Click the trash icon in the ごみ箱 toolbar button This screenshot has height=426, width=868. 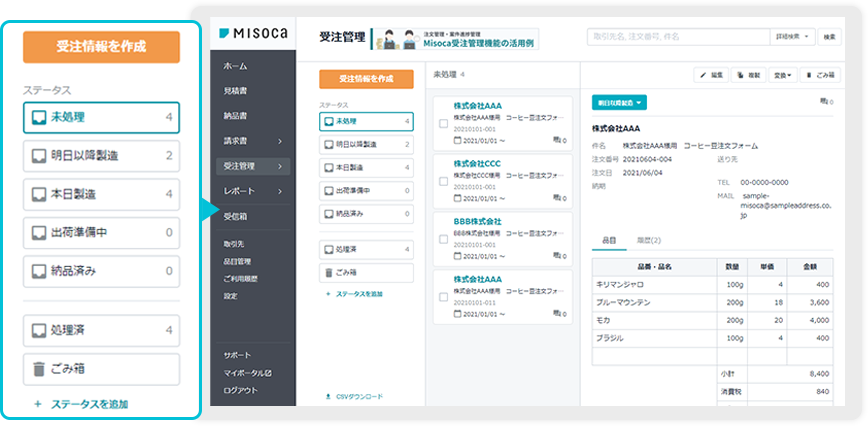(805, 75)
